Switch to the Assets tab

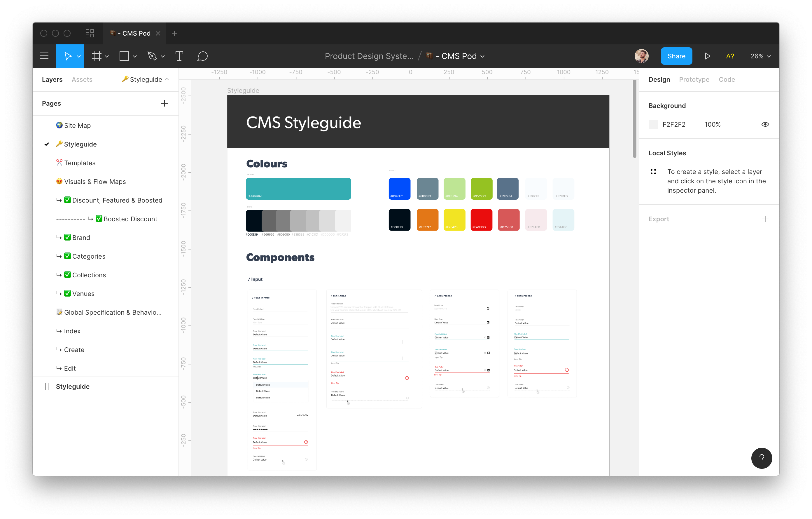tap(82, 79)
